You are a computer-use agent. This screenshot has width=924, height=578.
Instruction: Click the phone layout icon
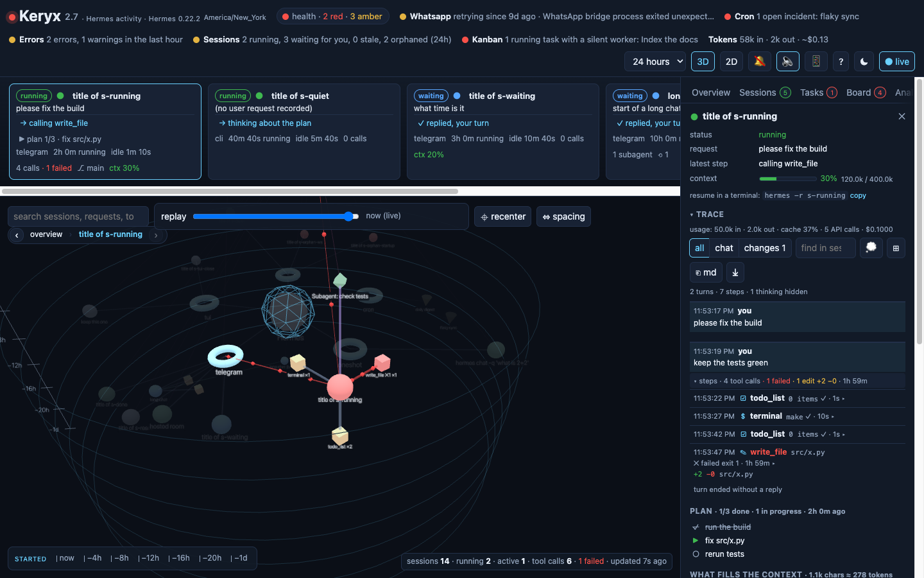coord(816,62)
